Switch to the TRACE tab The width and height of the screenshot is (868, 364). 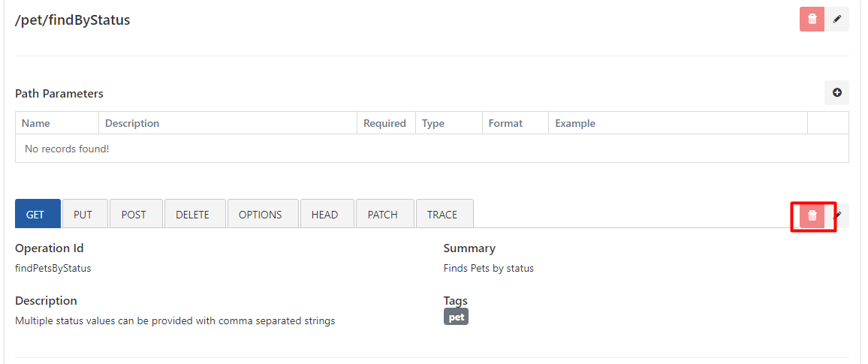pyautogui.click(x=442, y=214)
